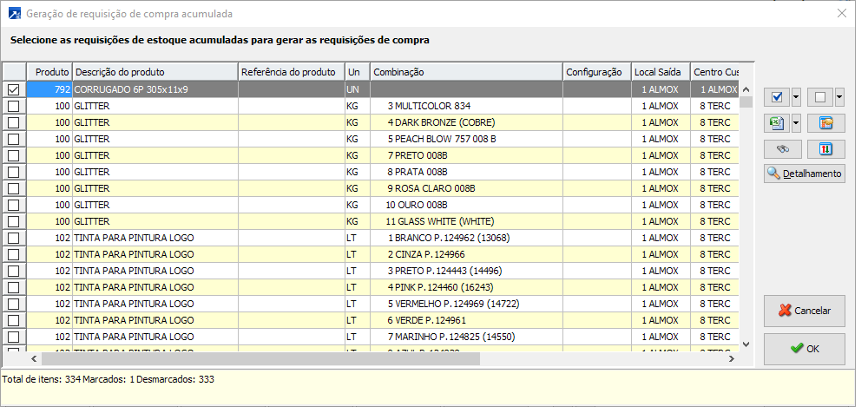Screen dimensions: 868x413
Task: Click the Un column header
Action: (358, 72)
